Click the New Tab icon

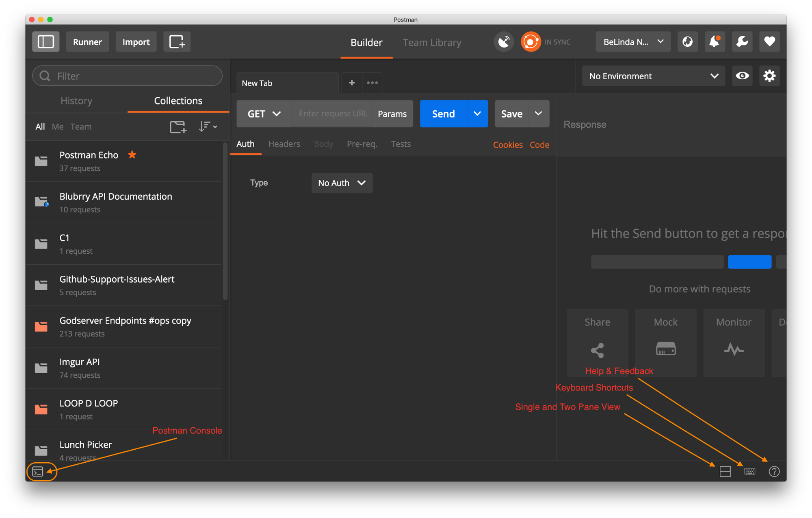[351, 83]
